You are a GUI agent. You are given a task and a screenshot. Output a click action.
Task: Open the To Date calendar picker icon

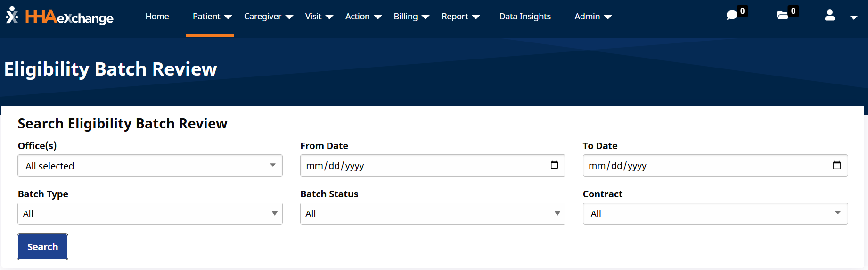[x=836, y=165]
